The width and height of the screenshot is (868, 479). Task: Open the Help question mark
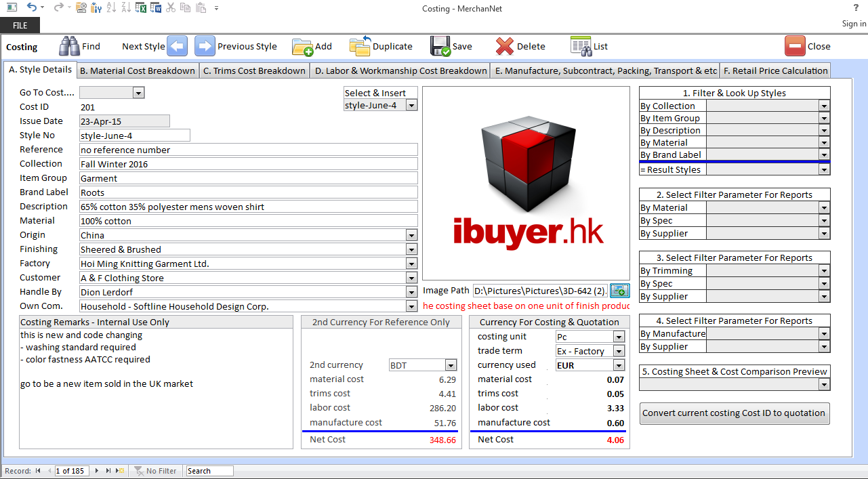point(856,7)
